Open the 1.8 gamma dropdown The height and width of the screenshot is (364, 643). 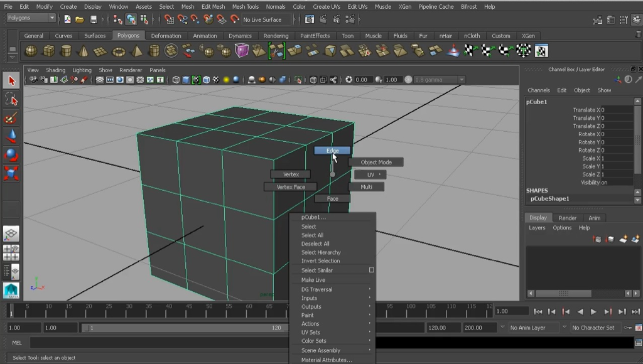pos(440,80)
